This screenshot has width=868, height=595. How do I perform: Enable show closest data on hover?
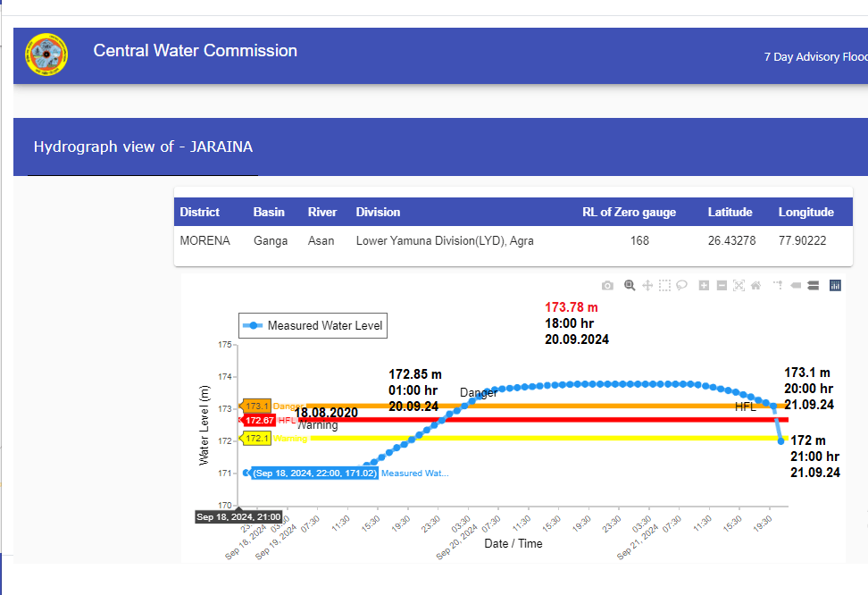tap(796, 286)
